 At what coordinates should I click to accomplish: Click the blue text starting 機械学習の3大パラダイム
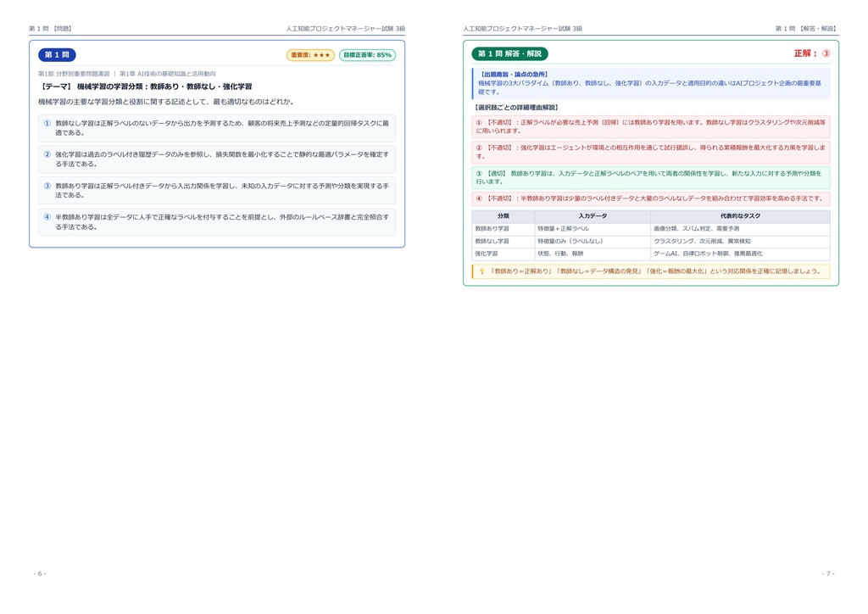(650, 87)
